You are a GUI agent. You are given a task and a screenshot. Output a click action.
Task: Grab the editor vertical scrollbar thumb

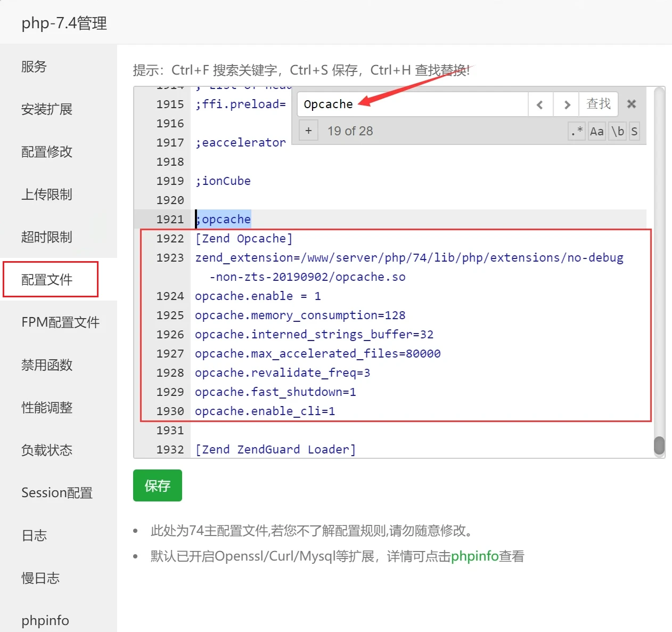coord(659,446)
